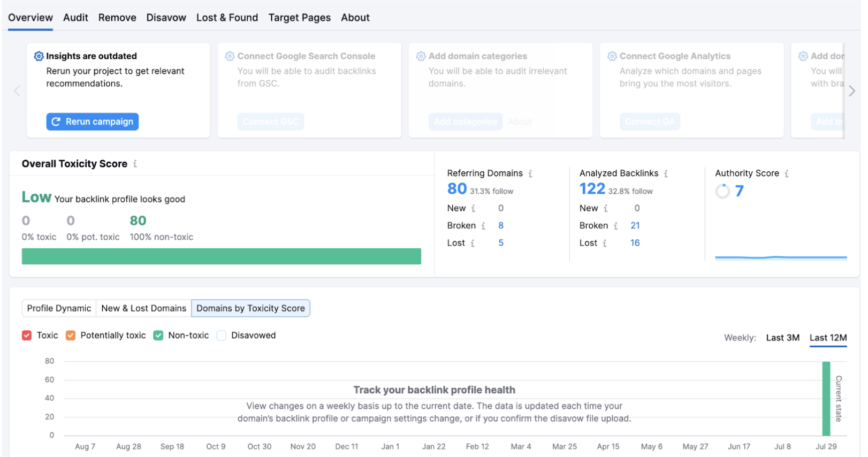The image size is (868, 457).
Task: Go back in insights carousel with left arrow
Action: [x=17, y=91]
